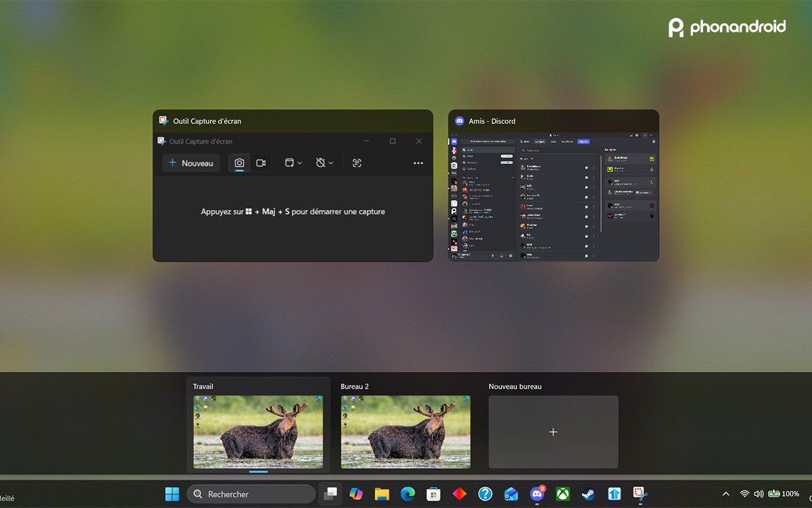Select video recording mode in Snipping Tool

(x=261, y=163)
